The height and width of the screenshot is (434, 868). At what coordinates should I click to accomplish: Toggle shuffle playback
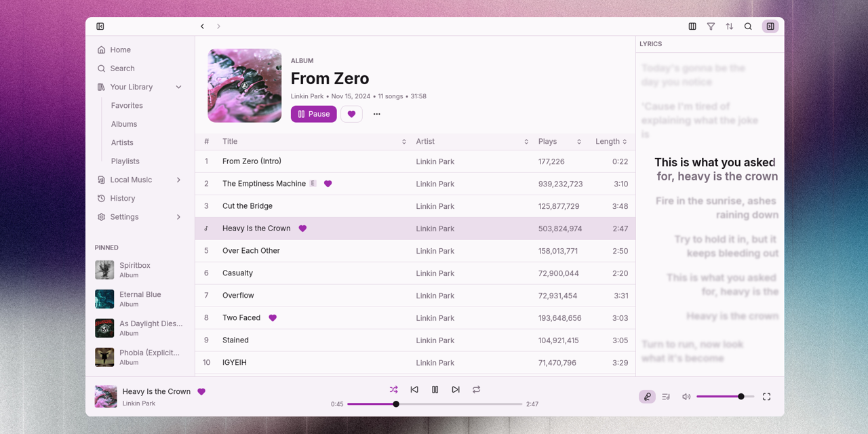[394, 390]
